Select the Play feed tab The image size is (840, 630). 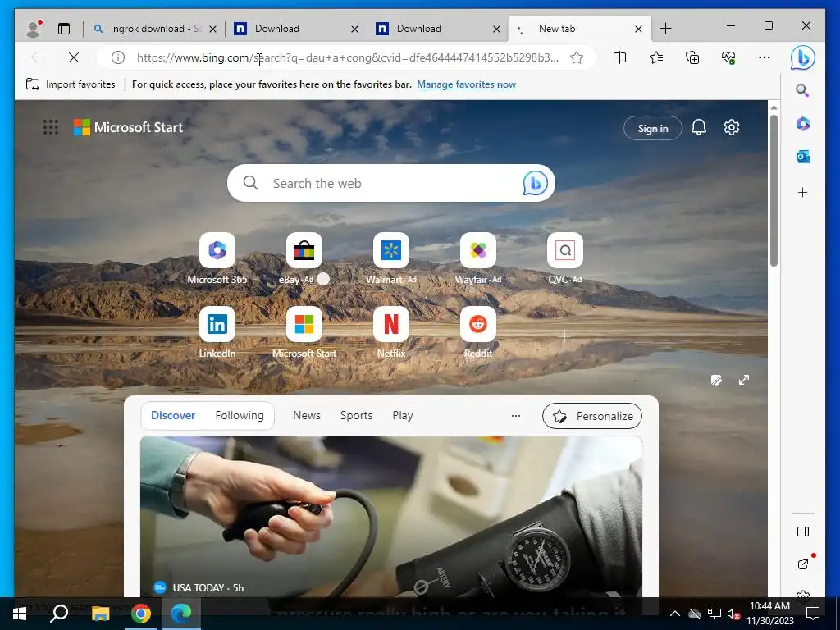pyautogui.click(x=402, y=415)
